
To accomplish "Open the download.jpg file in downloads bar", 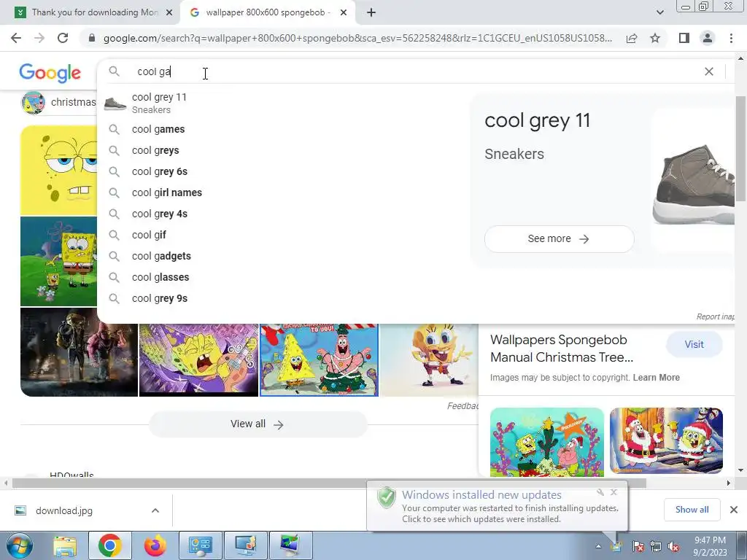I will 64,510.
